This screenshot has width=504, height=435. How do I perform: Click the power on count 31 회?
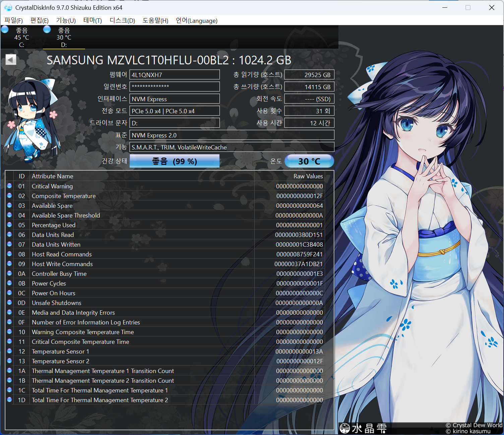(309, 111)
